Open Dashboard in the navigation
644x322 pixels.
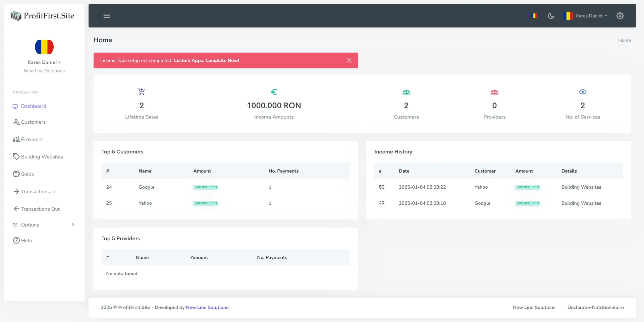point(34,106)
